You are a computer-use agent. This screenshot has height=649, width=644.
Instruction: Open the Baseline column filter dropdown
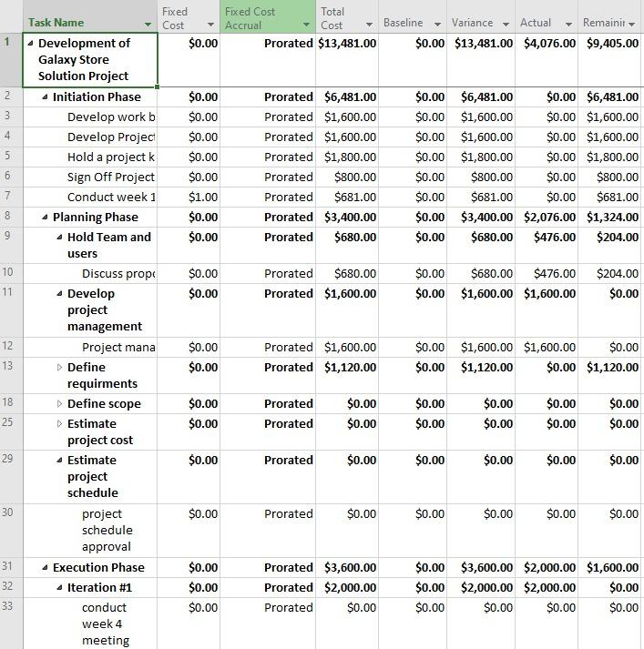coord(437,25)
